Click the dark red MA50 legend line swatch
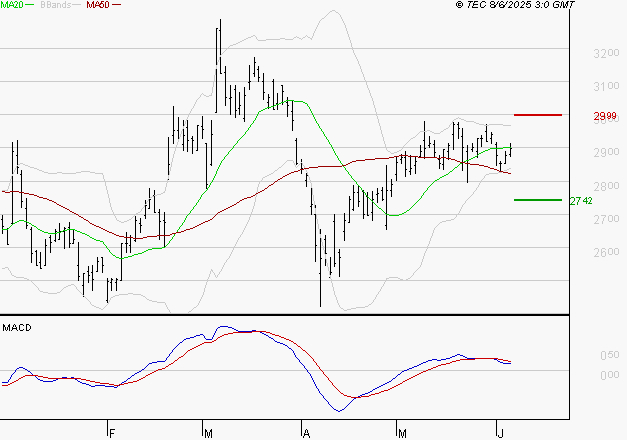The width and height of the screenshot is (627, 440). pos(116,5)
